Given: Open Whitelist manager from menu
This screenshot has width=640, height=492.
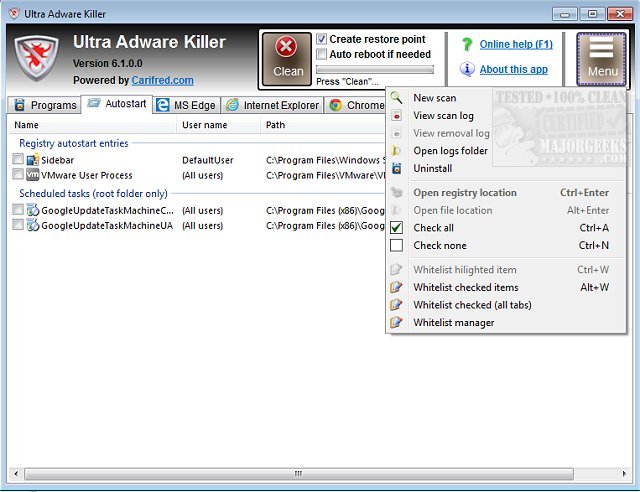Looking at the screenshot, I should click(x=506, y=322).
